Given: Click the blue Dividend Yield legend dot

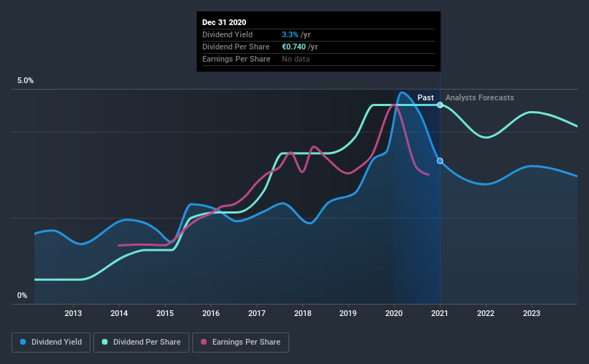Looking at the screenshot, I should click(x=23, y=342).
